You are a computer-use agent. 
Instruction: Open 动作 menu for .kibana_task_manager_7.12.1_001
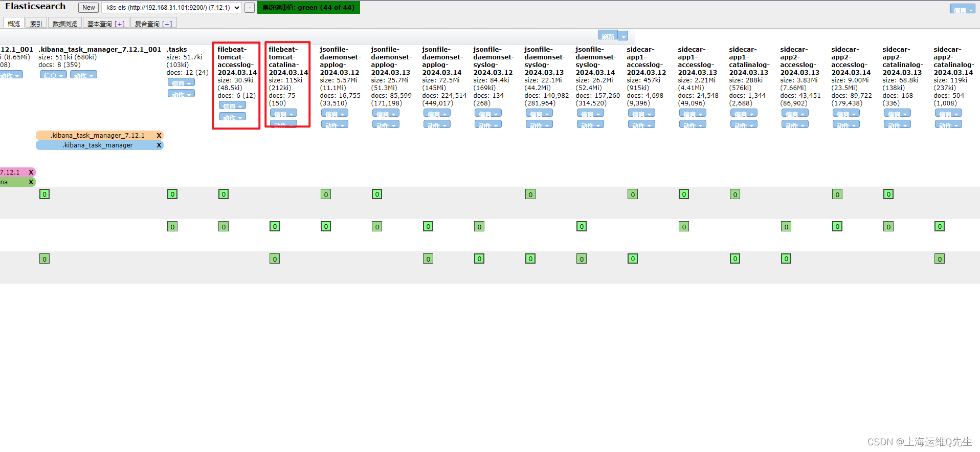(83, 75)
